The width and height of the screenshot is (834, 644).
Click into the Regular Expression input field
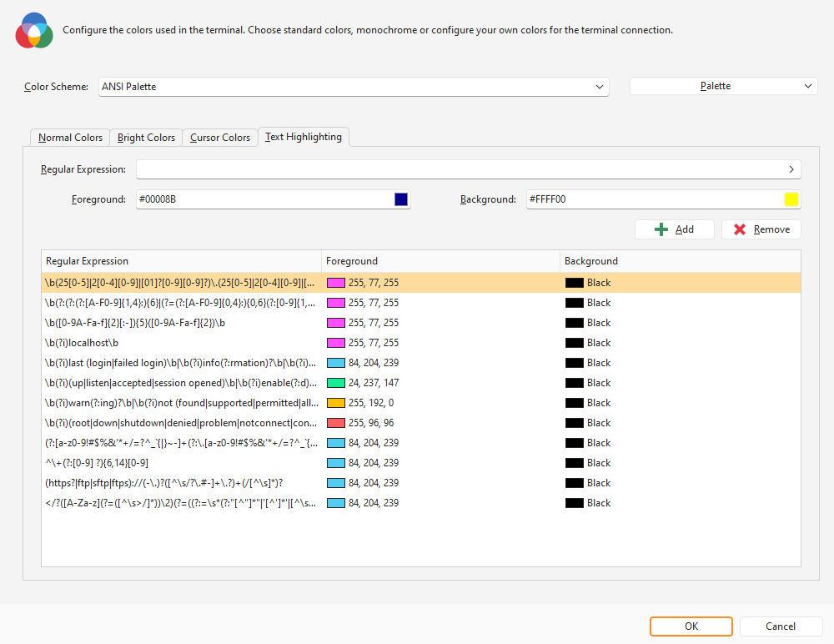coord(459,169)
